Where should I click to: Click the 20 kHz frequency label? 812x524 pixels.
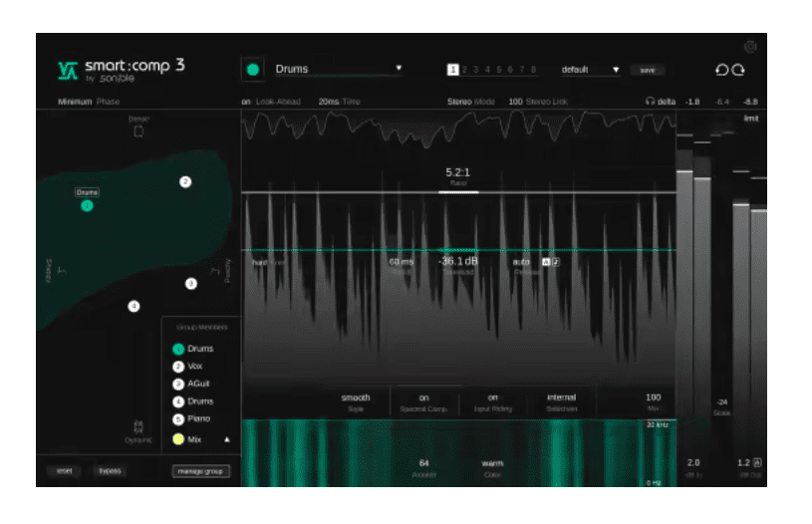coord(657,424)
